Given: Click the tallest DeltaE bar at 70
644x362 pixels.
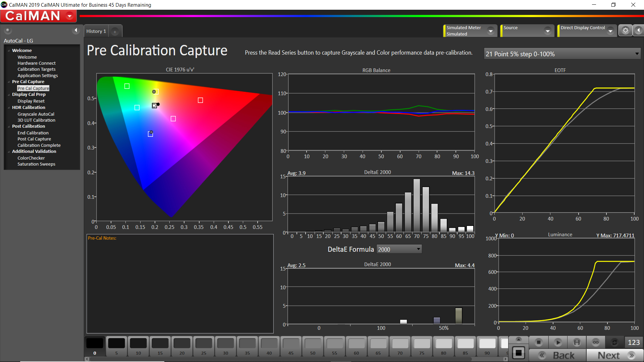Looking at the screenshot, I should [x=417, y=205].
